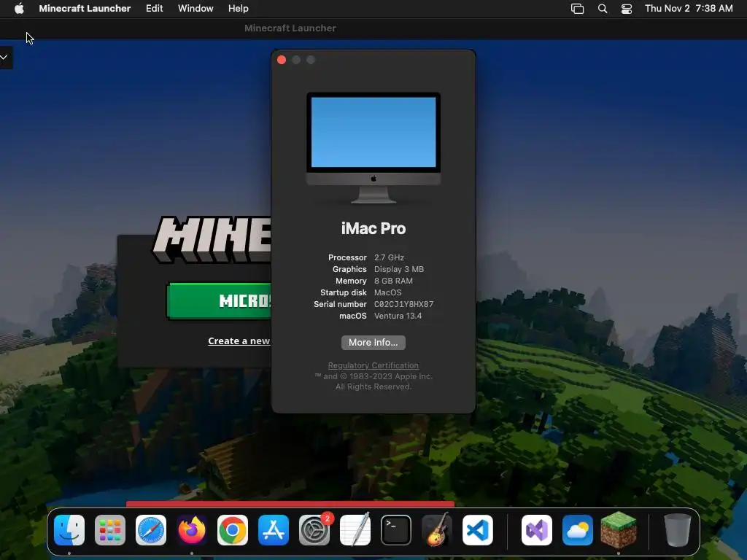Click the Minecraft Launcher window title

pyautogui.click(x=290, y=28)
